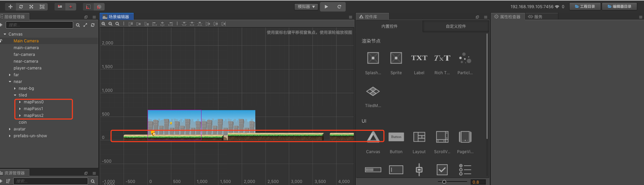This screenshot has width=644, height=185.
Task: Align selected nodes to top
Action: pyautogui.click(x=130, y=24)
